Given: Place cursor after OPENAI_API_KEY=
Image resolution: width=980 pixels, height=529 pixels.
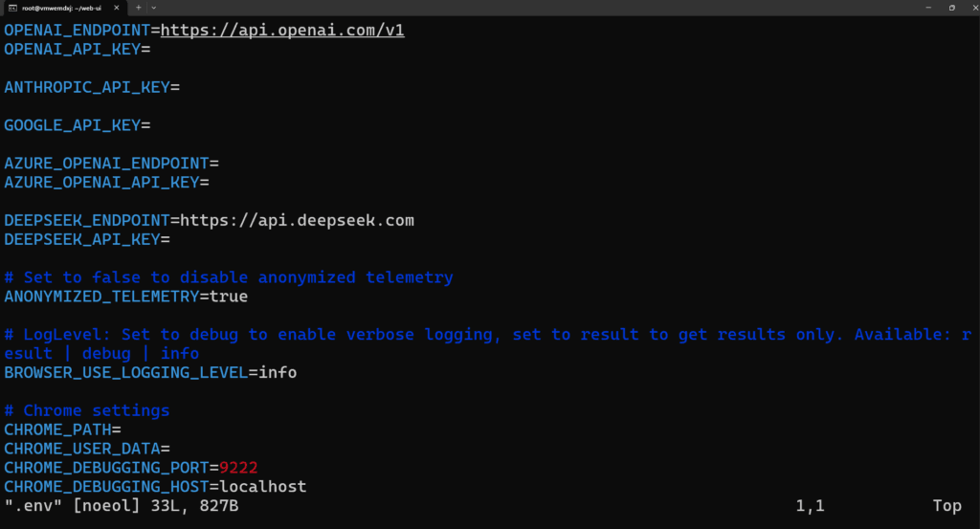Looking at the screenshot, I should pyautogui.click(x=153, y=49).
